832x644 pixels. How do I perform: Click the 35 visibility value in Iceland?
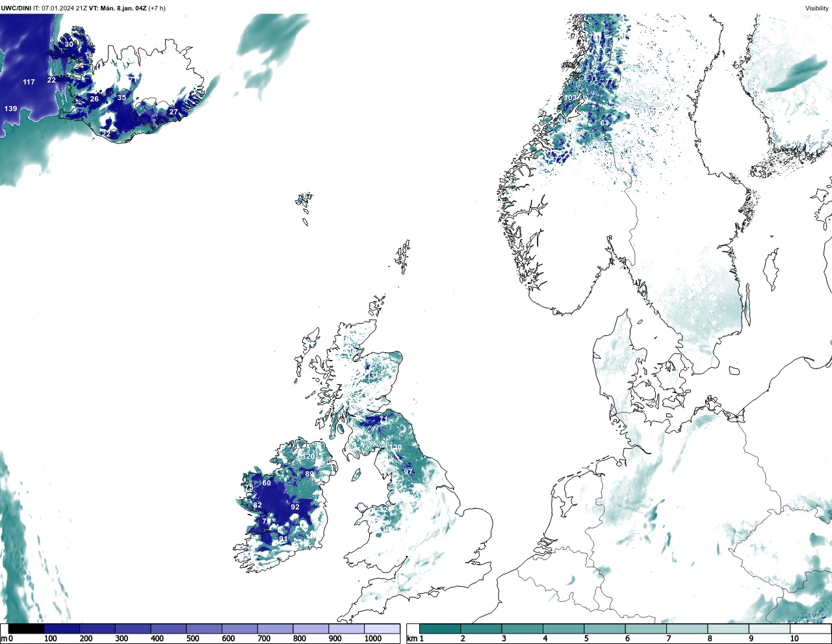(x=122, y=97)
